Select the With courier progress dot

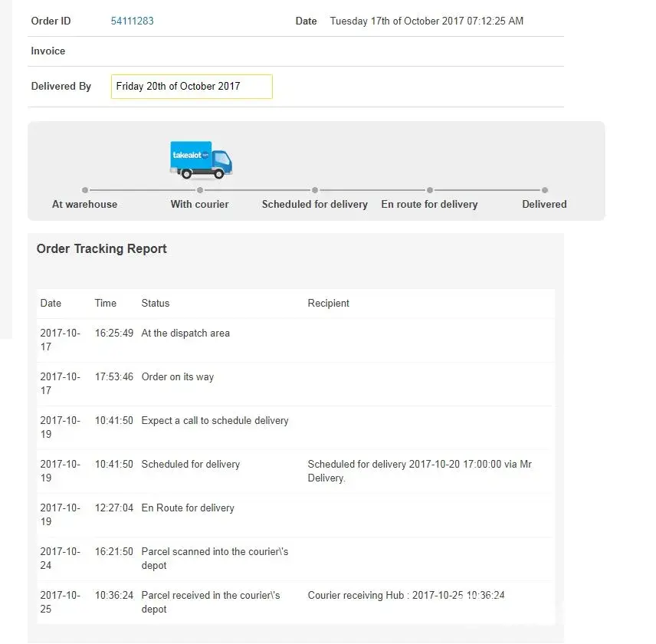(200, 190)
